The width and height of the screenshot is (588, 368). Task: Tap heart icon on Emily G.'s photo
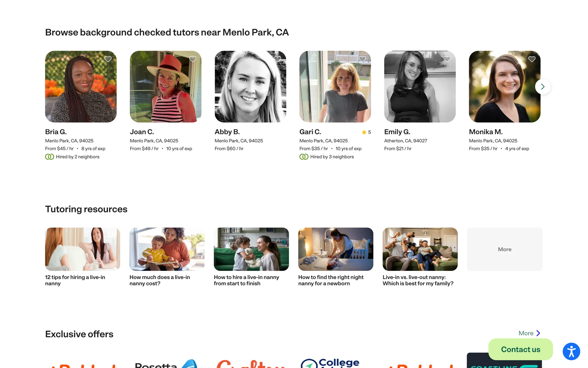[x=447, y=59]
